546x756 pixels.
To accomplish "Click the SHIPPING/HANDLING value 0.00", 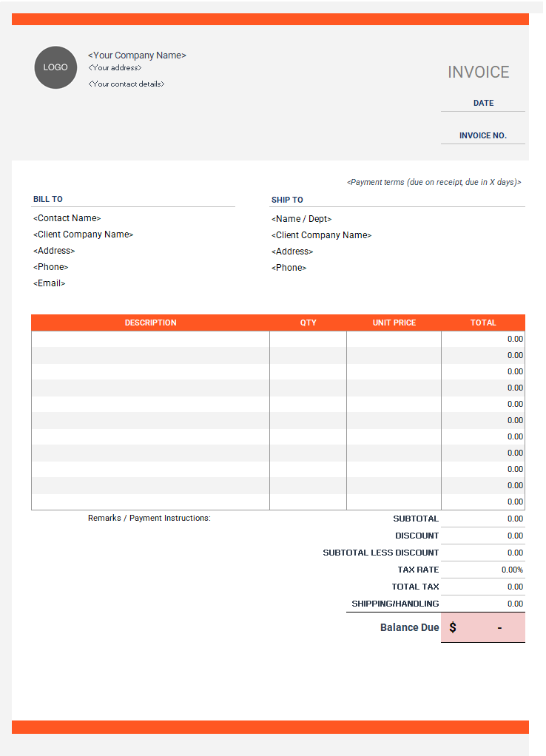I will pyautogui.click(x=483, y=604).
